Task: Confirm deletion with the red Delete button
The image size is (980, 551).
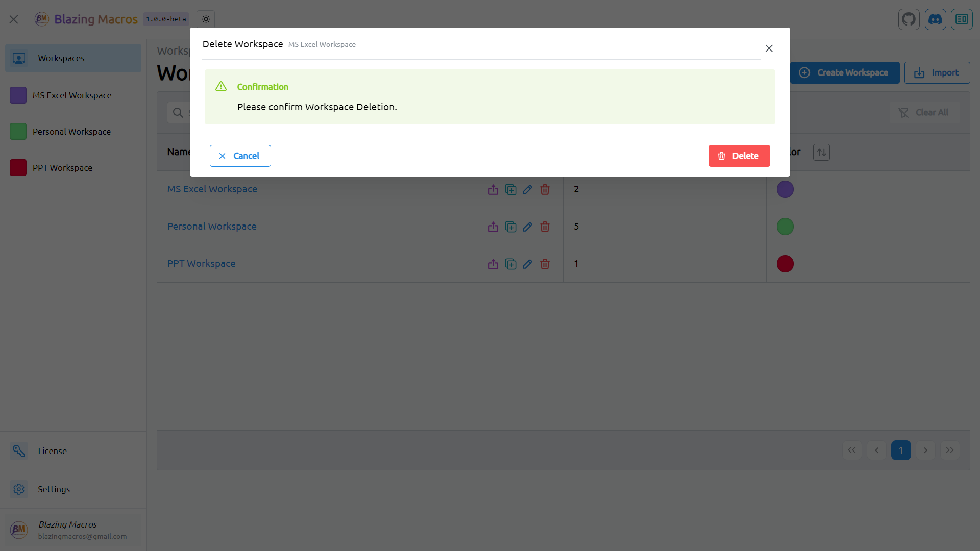Action: point(739,156)
